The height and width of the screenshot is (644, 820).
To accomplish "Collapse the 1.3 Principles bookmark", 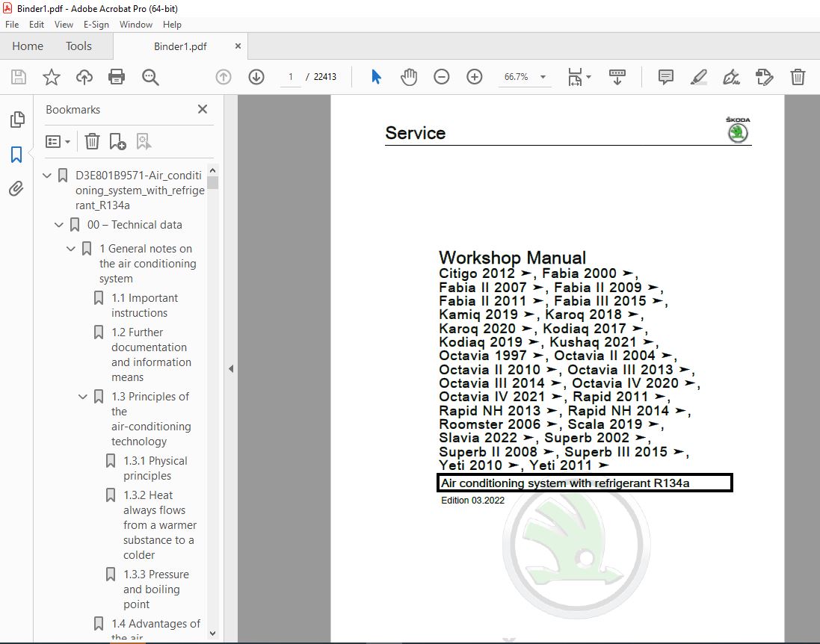I will (83, 397).
